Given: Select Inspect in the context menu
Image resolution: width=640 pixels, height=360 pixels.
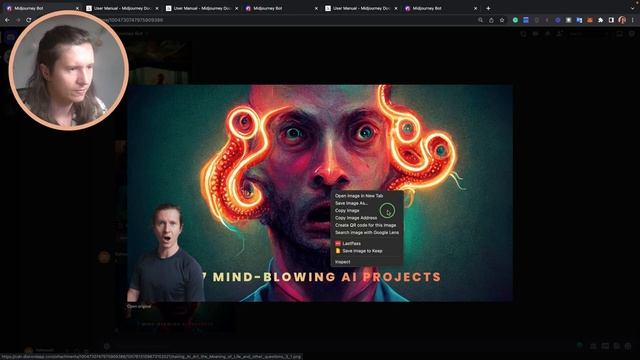Looking at the screenshot, I should pyautogui.click(x=342, y=262).
